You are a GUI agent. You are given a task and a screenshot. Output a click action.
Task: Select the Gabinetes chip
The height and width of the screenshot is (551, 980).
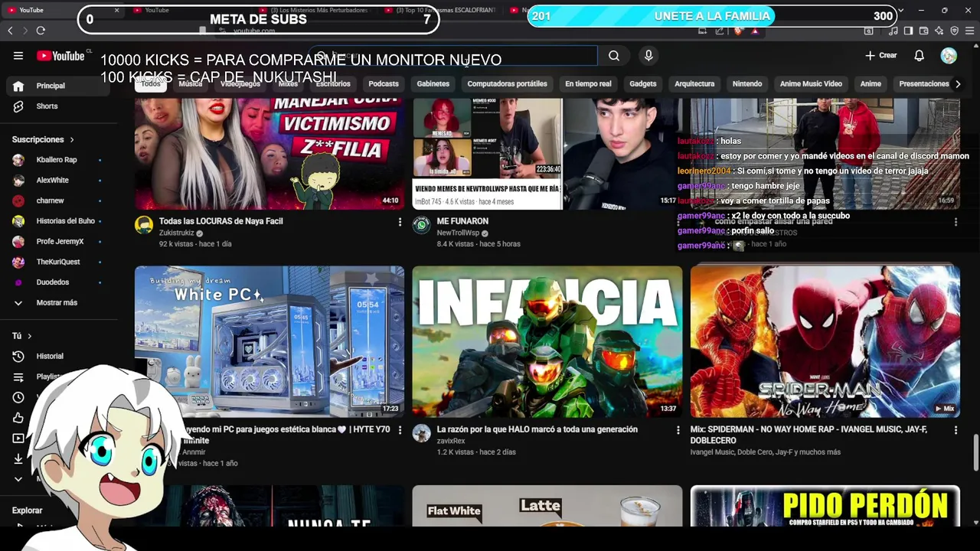click(433, 84)
